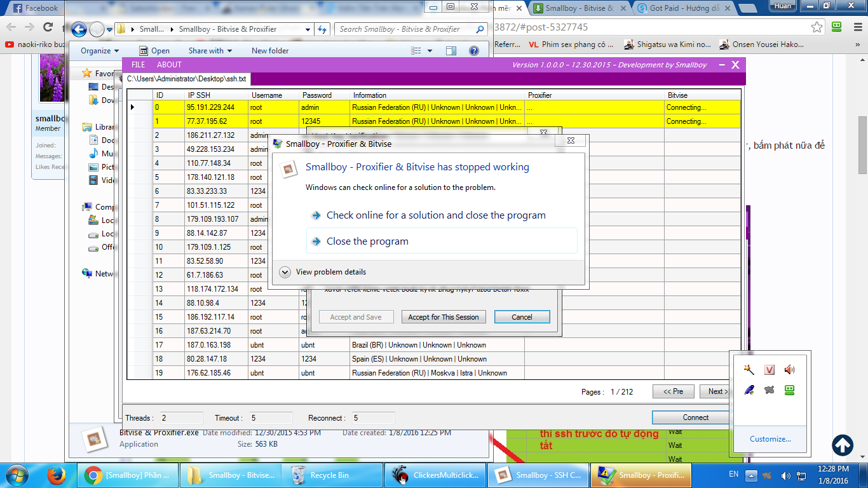Screen dimensions: 868x488
Task: Open the Explorer address bar history dropdown
Action: (x=308, y=29)
